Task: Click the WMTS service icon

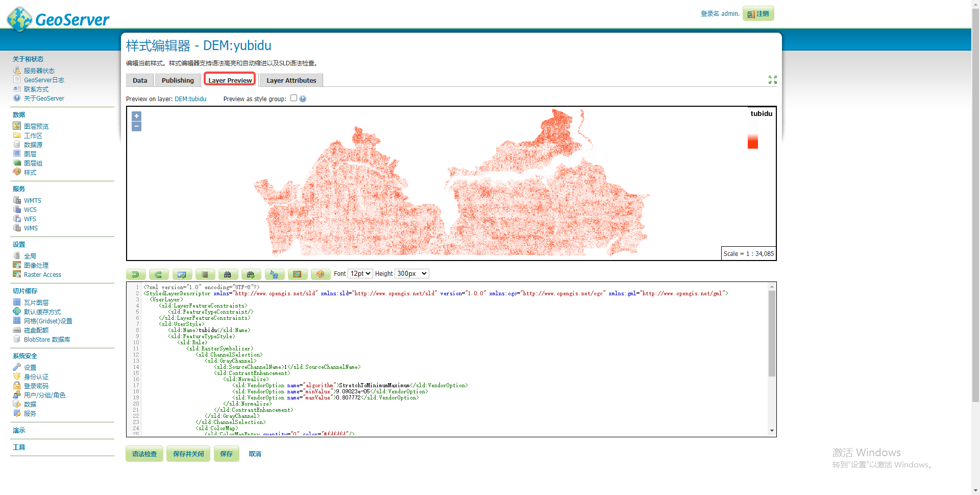Action: (x=17, y=200)
